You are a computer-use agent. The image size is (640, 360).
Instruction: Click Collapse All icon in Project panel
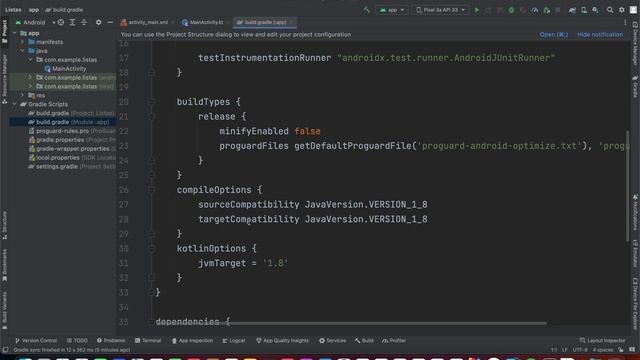[x=84, y=22]
